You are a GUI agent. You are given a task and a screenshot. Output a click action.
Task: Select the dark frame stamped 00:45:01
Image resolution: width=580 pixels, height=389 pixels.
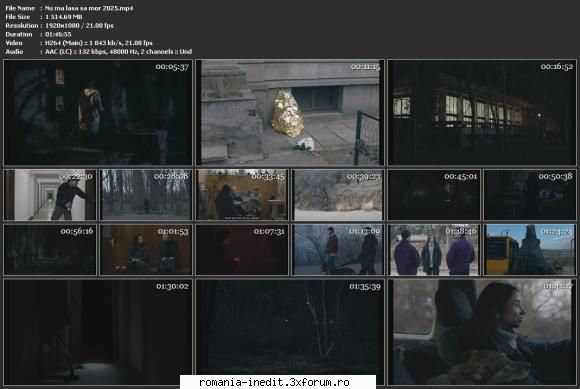tap(434, 195)
